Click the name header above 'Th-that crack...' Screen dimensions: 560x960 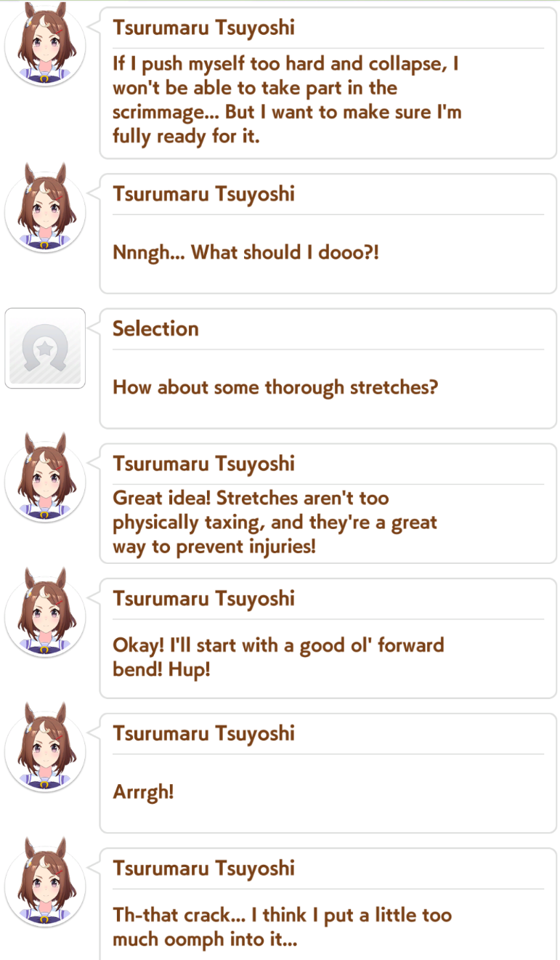pyautogui.click(x=203, y=868)
